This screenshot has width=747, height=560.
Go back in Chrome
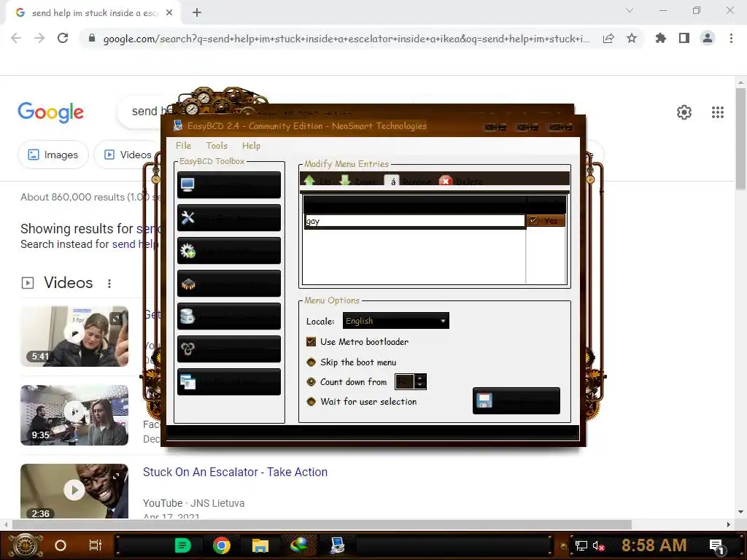16,38
